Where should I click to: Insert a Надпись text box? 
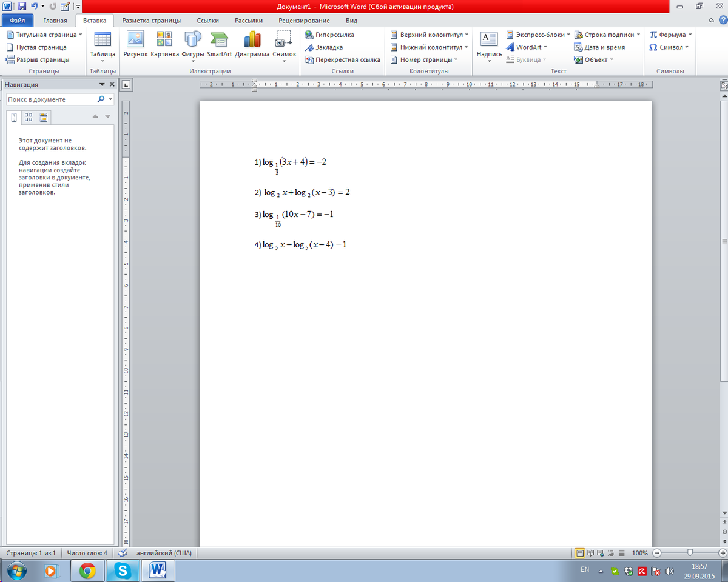pyautogui.click(x=489, y=45)
